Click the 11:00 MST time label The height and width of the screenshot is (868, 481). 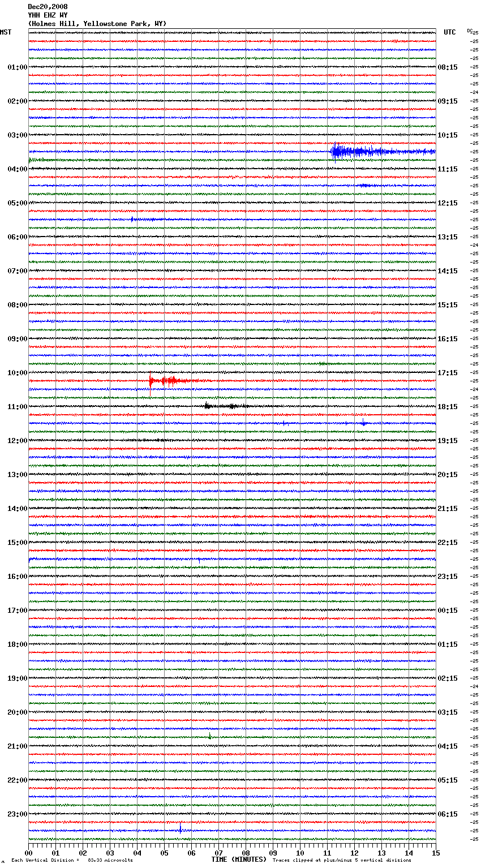(x=18, y=407)
